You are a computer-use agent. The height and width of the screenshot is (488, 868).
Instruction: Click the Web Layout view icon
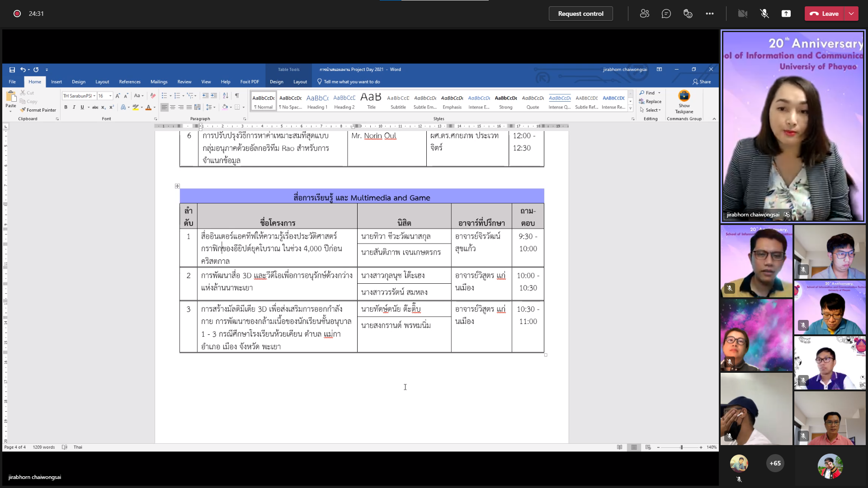coord(648,447)
